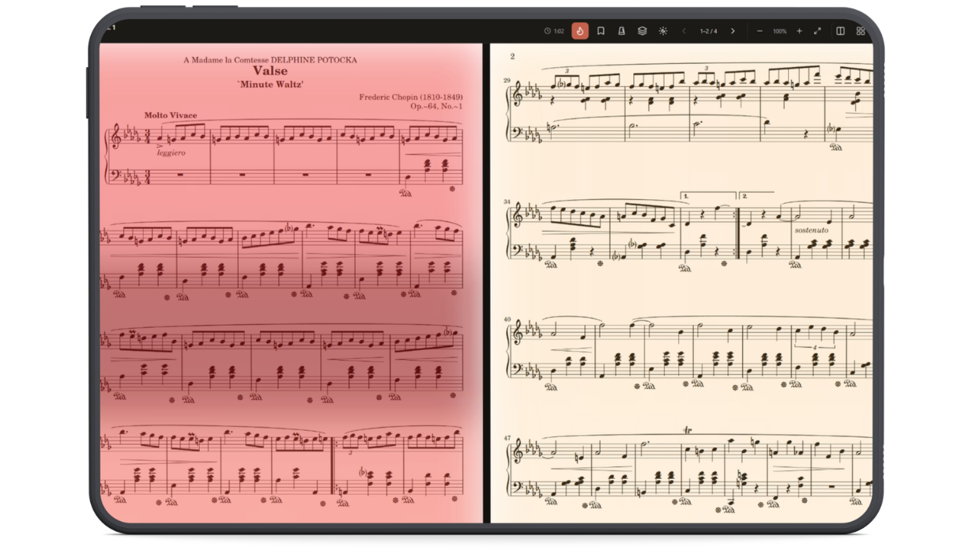This screenshot has width=980, height=551.
Task: Open the page grid overview icon
Action: click(861, 31)
